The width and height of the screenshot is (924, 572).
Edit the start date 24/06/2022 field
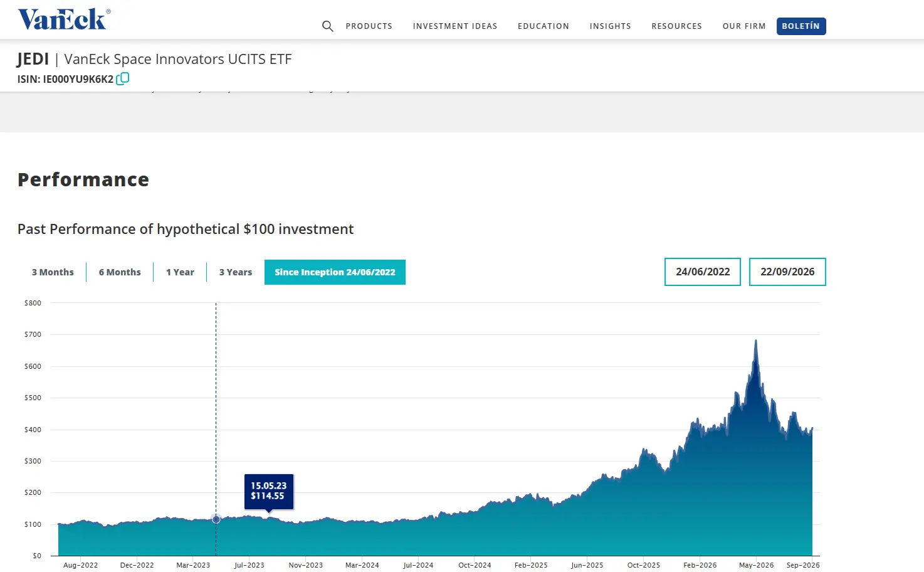703,272
